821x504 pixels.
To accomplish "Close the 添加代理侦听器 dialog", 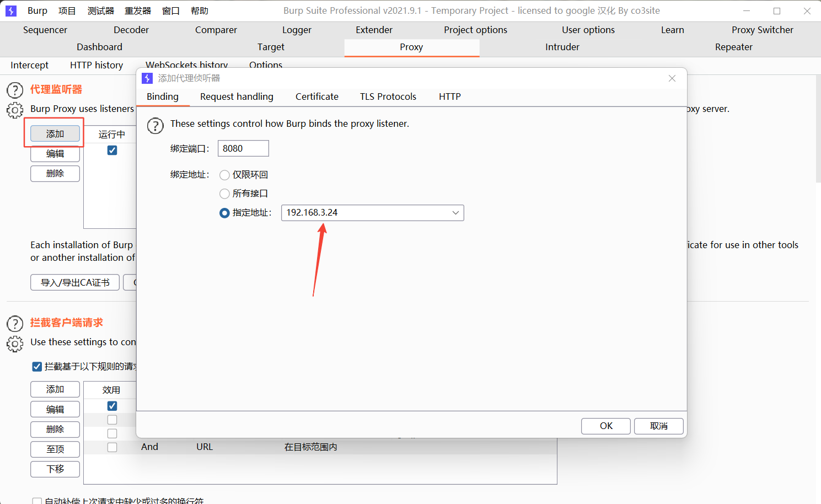I will [x=672, y=78].
